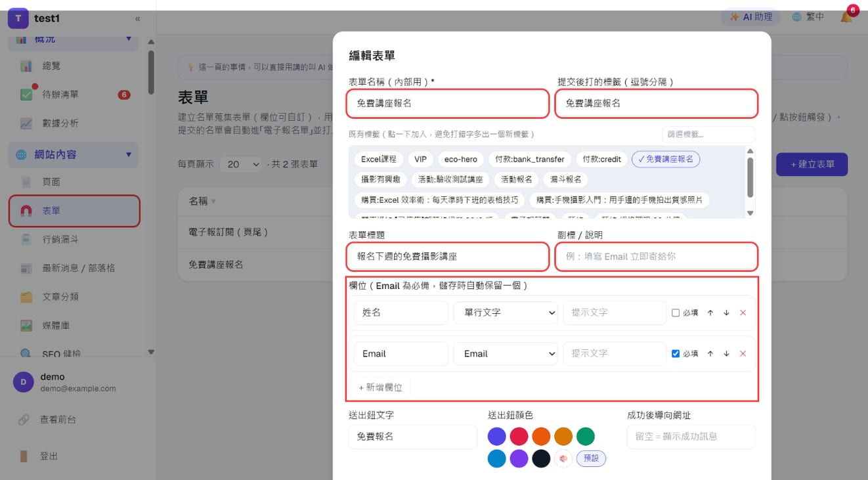Image resolution: width=868 pixels, height=480 pixels.
Task: Click the test1 workspace T logo
Action: (18, 18)
